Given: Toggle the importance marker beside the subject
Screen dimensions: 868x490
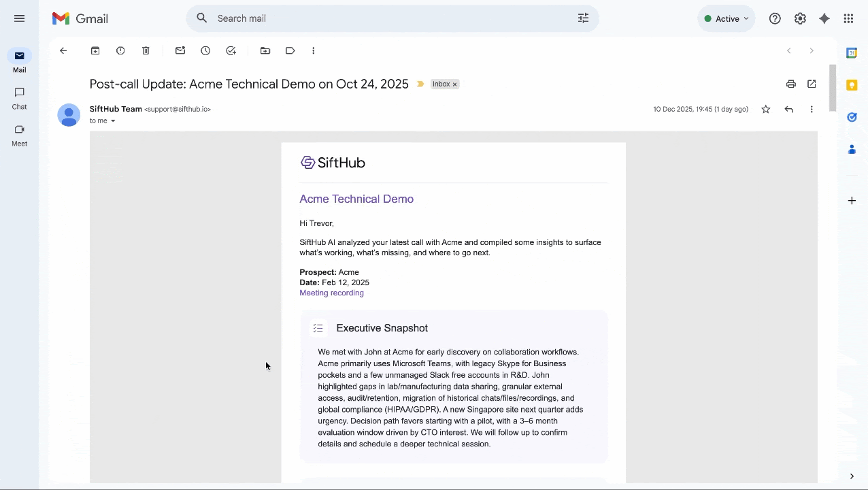Looking at the screenshot, I should click(420, 84).
